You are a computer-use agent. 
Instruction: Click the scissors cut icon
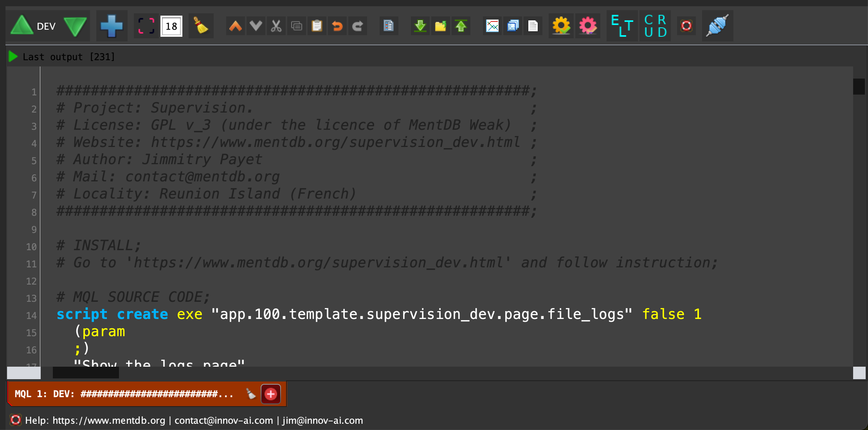click(x=276, y=26)
